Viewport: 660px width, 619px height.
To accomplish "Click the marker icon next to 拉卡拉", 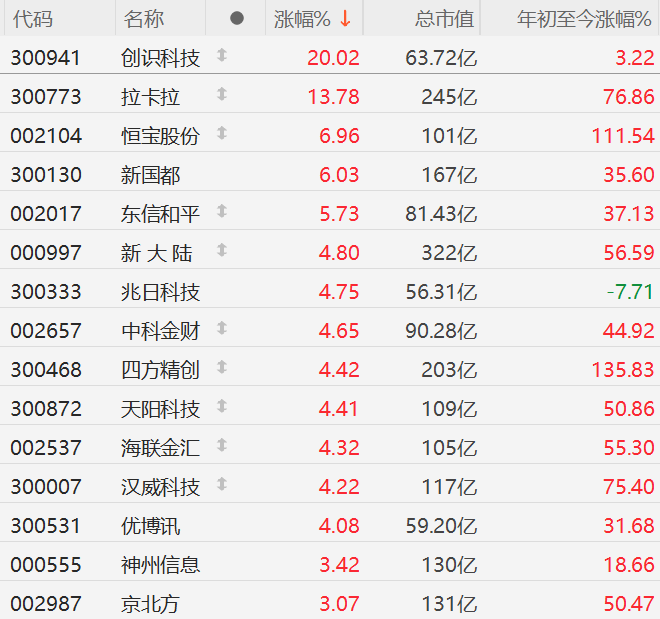I will 222,94.
